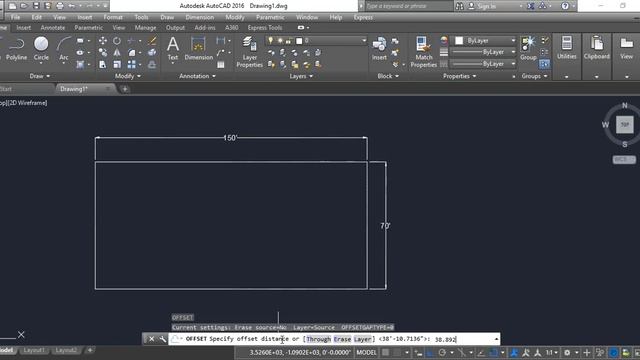This screenshot has height=360, width=640.
Task: Open the Insert block tool
Action: [x=379, y=49]
